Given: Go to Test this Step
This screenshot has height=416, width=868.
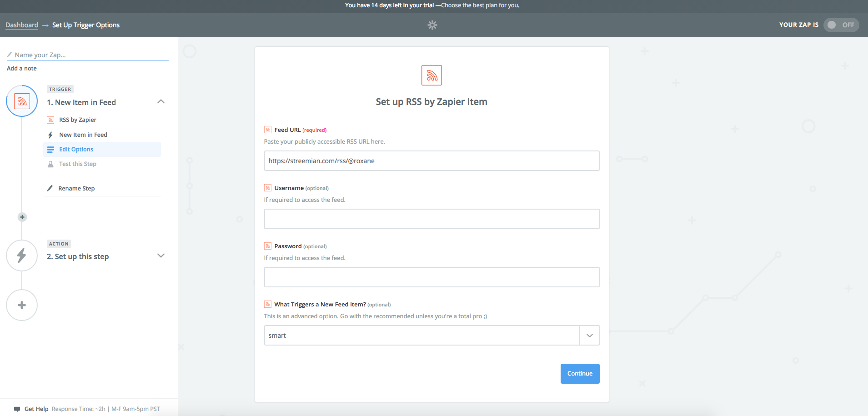Looking at the screenshot, I should [78, 164].
